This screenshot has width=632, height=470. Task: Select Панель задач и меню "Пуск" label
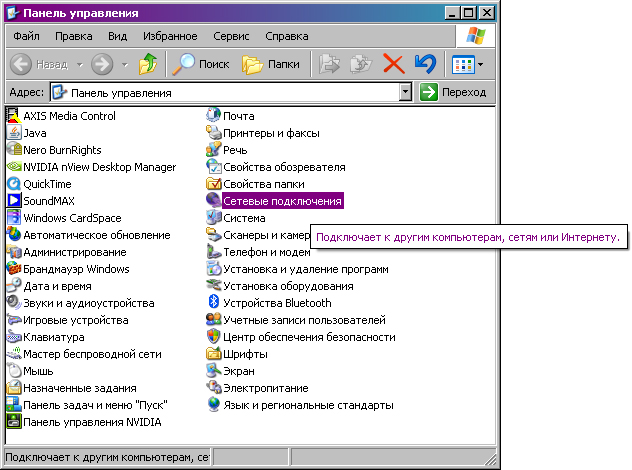(x=95, y=405)
